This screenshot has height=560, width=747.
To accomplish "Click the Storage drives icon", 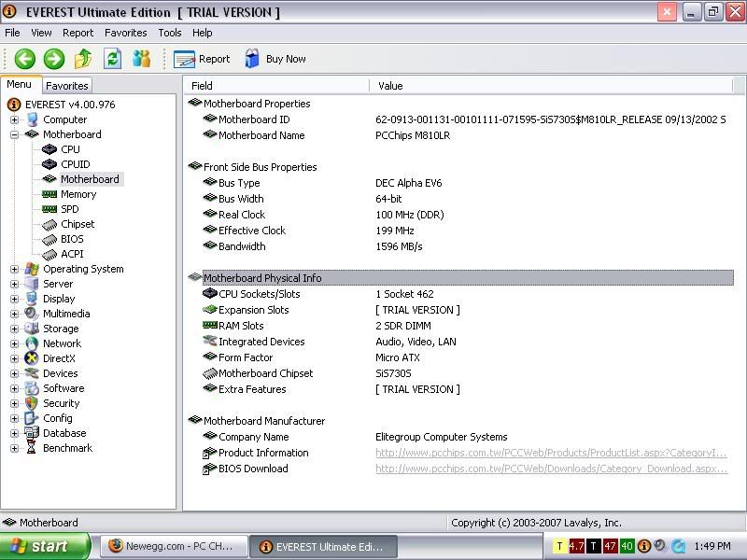I will (x=32, y=329).
